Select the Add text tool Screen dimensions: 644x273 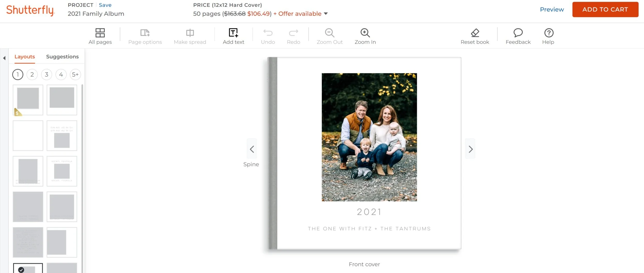pos(233,36)
